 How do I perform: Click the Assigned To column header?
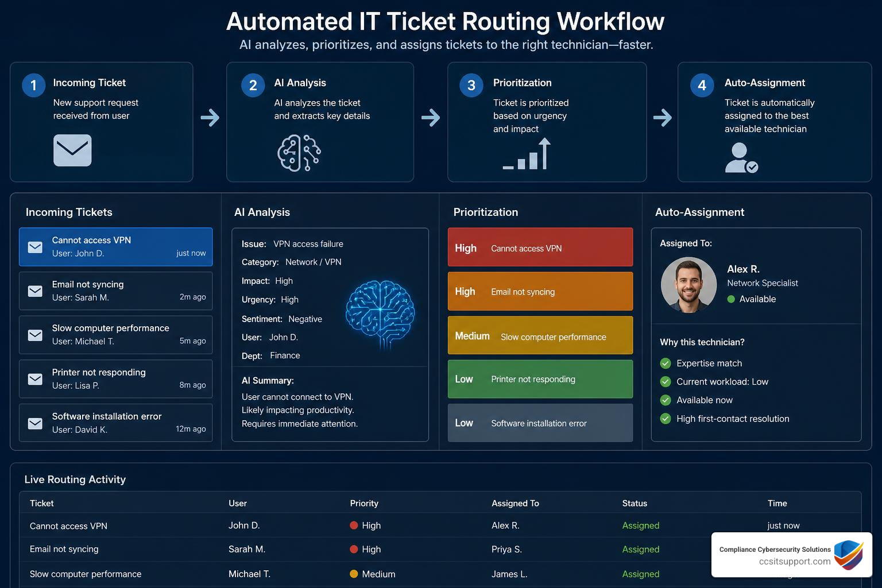[x=515, y=503]
